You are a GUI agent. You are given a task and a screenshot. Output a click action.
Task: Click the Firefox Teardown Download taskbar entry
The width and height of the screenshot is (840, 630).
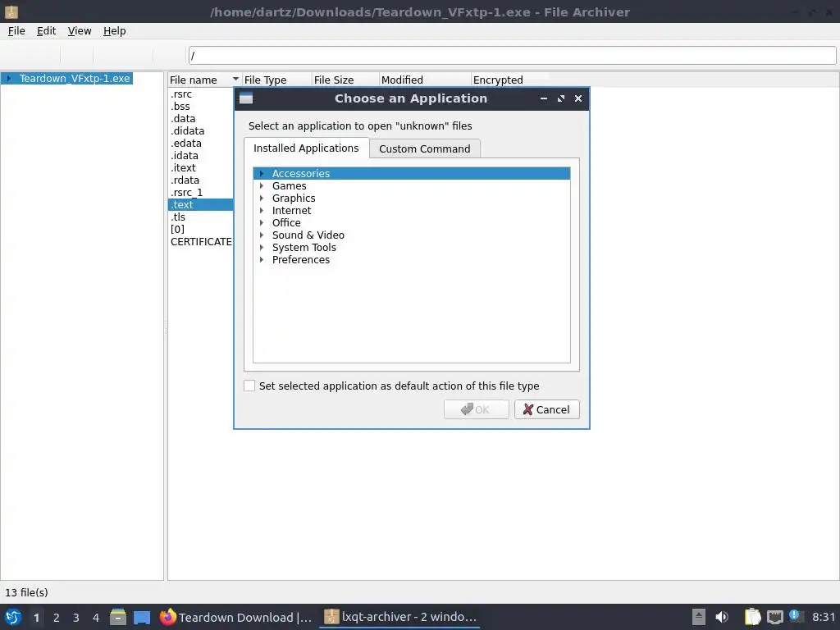(236, 617)
